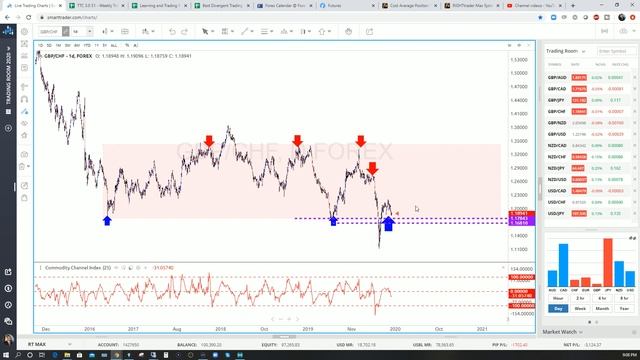
Task: Click settings gear beside symbol field
Action: (24, 31)
